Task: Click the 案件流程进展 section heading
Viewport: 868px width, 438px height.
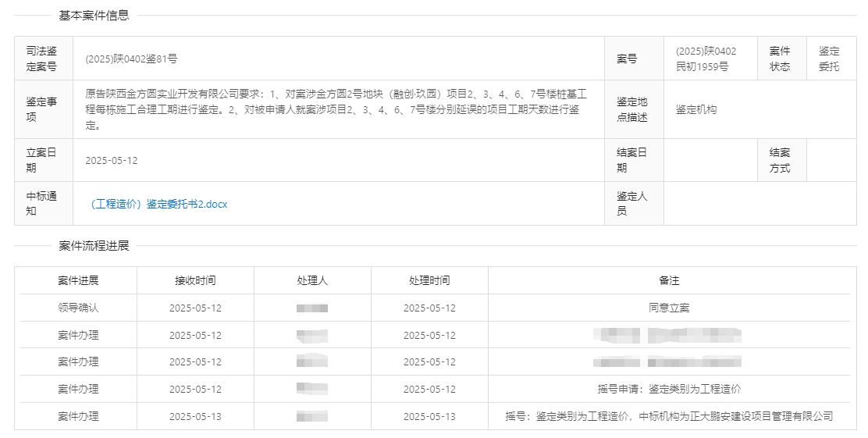Action: pos(94,246)
